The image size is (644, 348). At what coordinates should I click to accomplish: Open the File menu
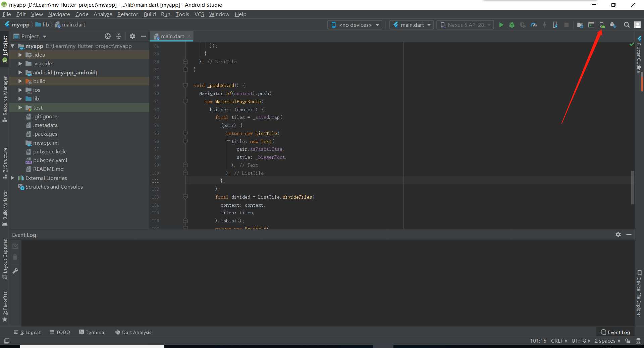point(7,14)
